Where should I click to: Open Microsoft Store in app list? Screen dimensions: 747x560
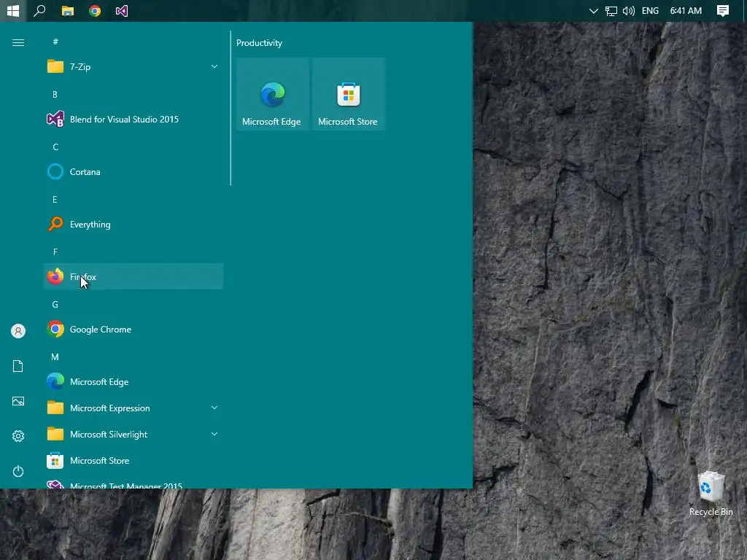[x=133, y=460]
